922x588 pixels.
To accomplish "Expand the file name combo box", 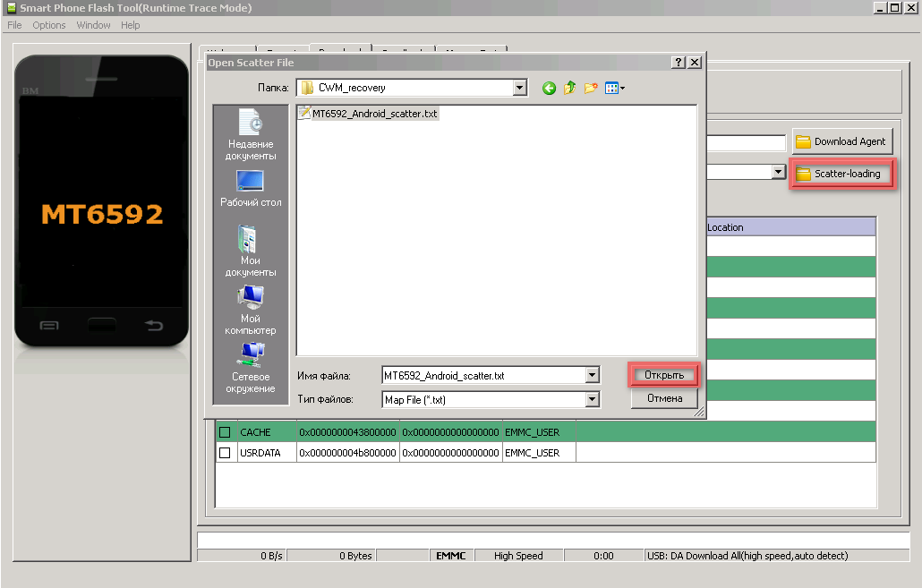I will 592,376.
